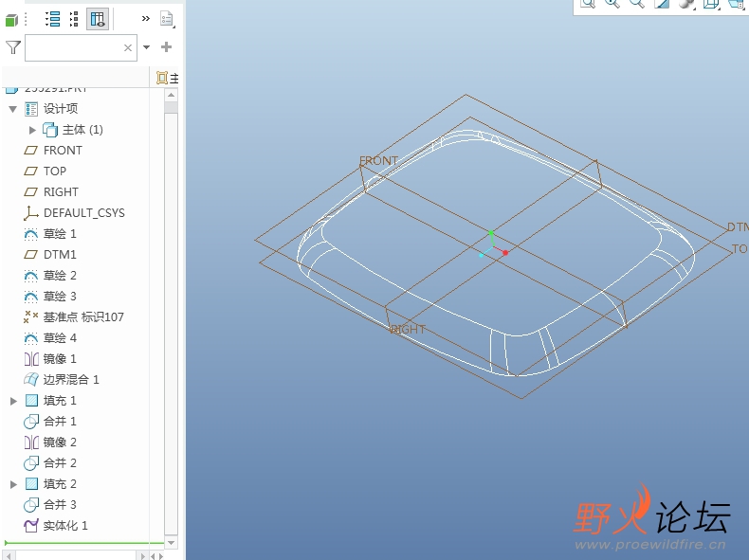Image resolution: width=749 pixels, height=560 pixels.
Task: Expand the 主体 (1) node arrow
Action: (x=32, y=130)
